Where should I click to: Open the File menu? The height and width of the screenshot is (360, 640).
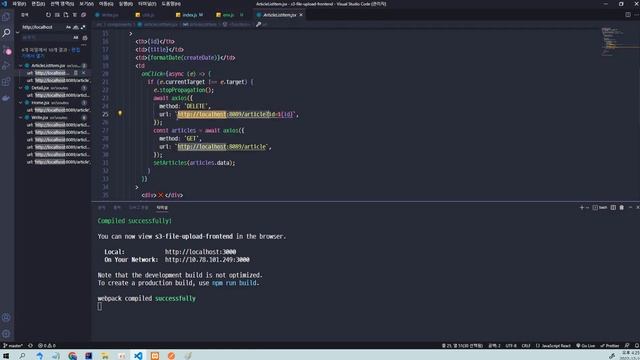click(19, 4)
